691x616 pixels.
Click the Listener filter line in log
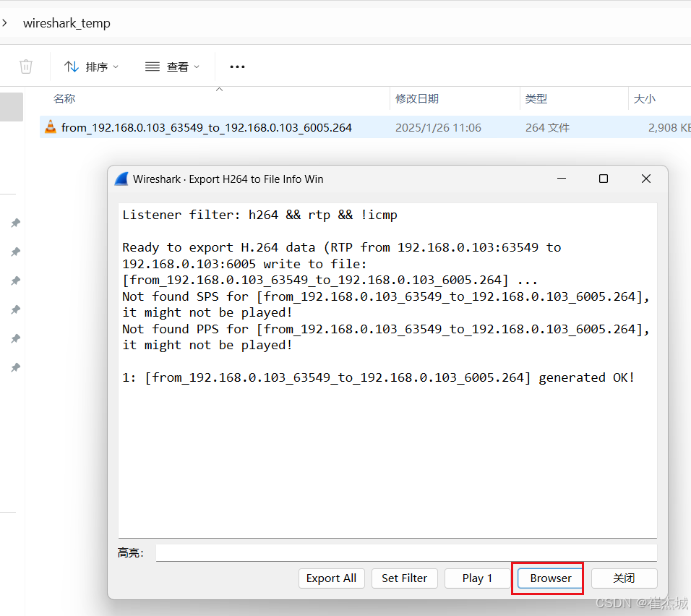click(x=259, y=215)
